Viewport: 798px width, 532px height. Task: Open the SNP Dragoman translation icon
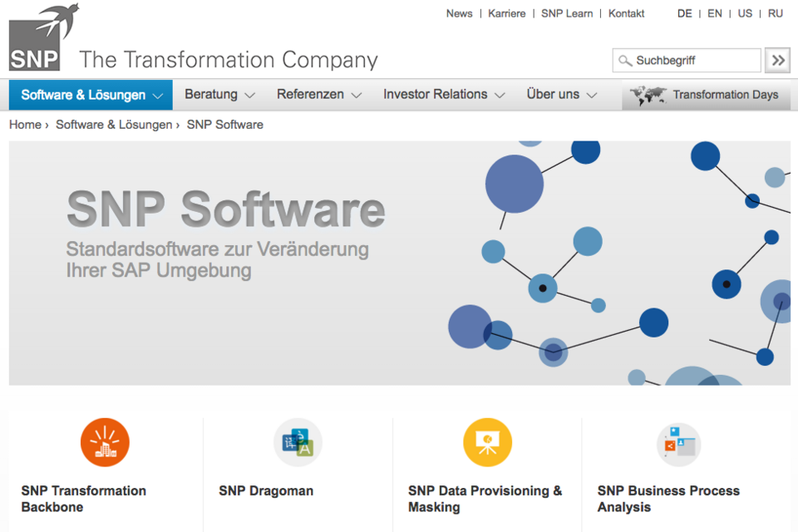298,442
